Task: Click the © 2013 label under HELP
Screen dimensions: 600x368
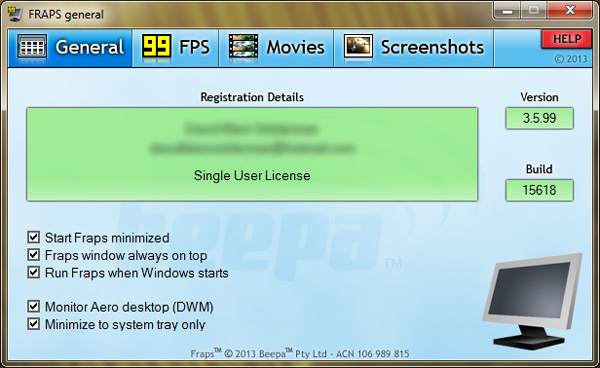Action: (x=571, y=59)
